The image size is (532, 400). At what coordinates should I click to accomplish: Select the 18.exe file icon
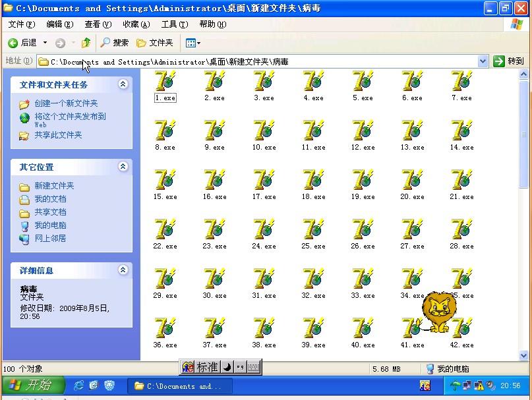click(314, 179)
